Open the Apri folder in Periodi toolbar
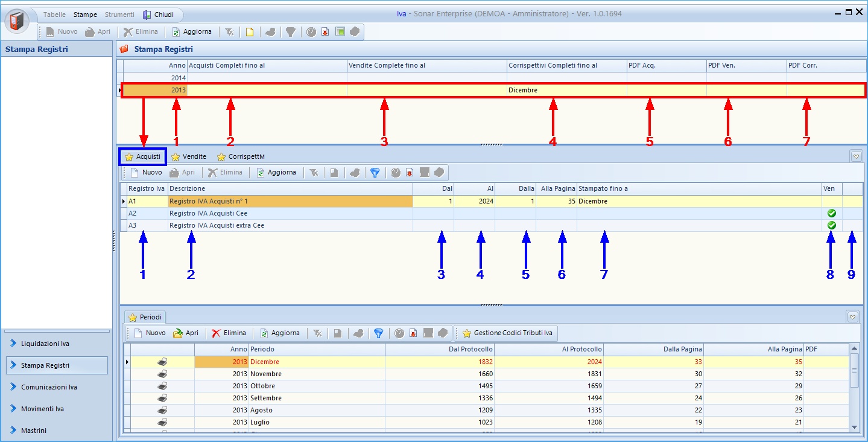The width and height of the screenshot is (868, 442). (x=186, y=333)
